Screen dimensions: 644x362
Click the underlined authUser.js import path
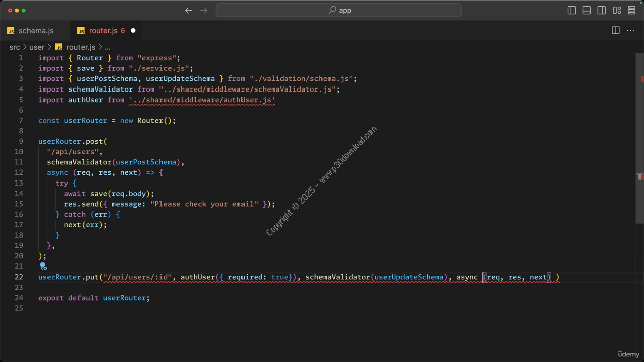tap(202, 100)
